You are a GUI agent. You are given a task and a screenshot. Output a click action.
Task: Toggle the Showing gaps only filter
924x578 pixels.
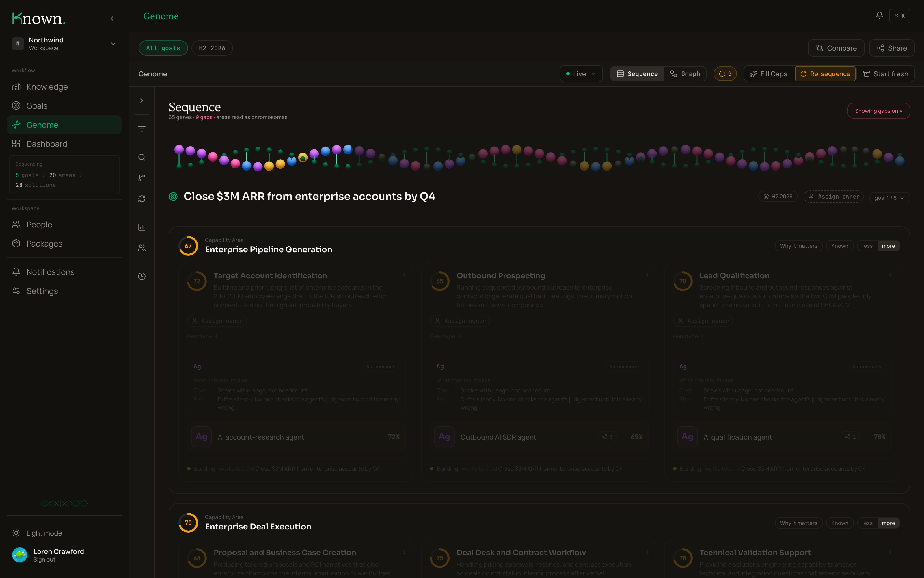pyautogui.click(x=879, y=111)
